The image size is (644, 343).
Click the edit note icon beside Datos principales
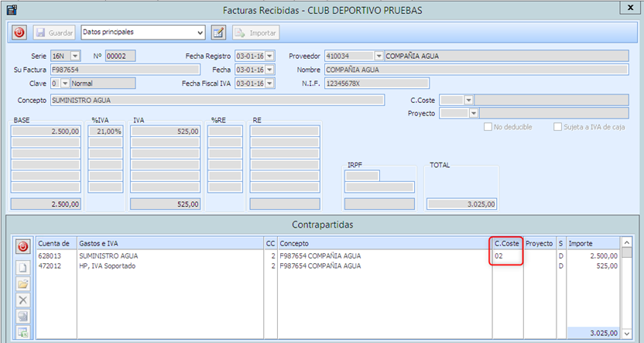point(218,33)
